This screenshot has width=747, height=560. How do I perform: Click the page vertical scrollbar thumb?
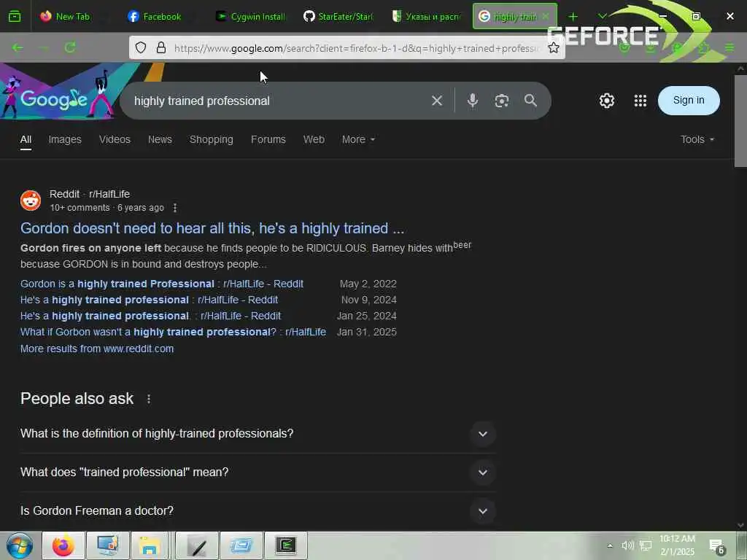coord(740,120)
